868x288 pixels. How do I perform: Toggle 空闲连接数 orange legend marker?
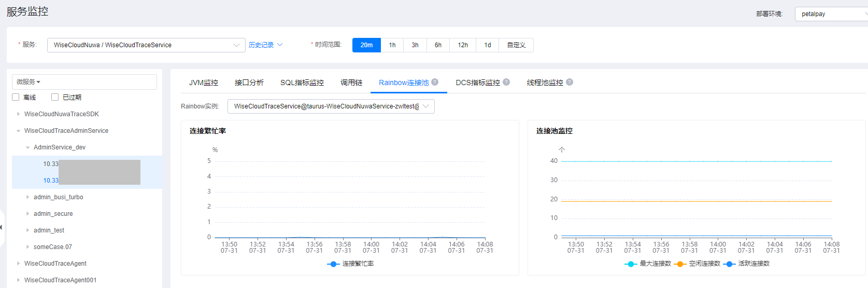pos(680,264)
